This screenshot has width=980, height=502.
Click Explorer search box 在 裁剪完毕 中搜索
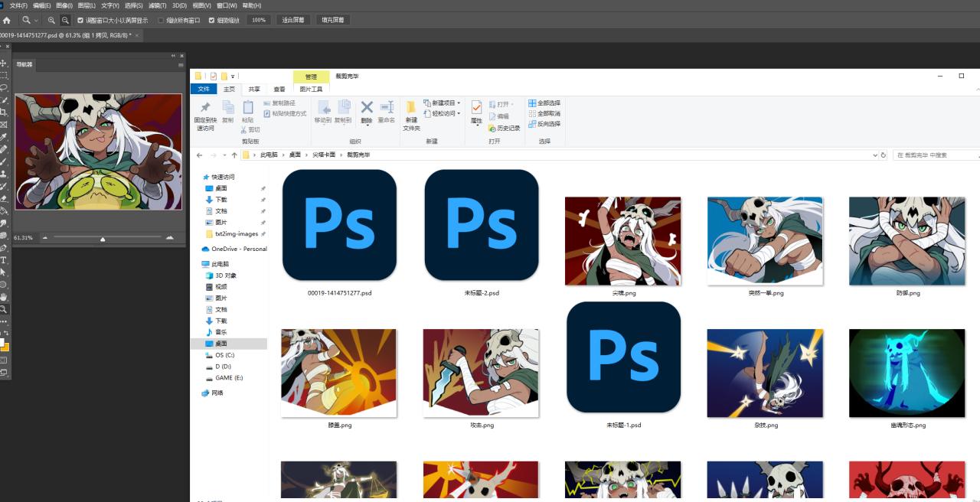click(x=937, y=155)
